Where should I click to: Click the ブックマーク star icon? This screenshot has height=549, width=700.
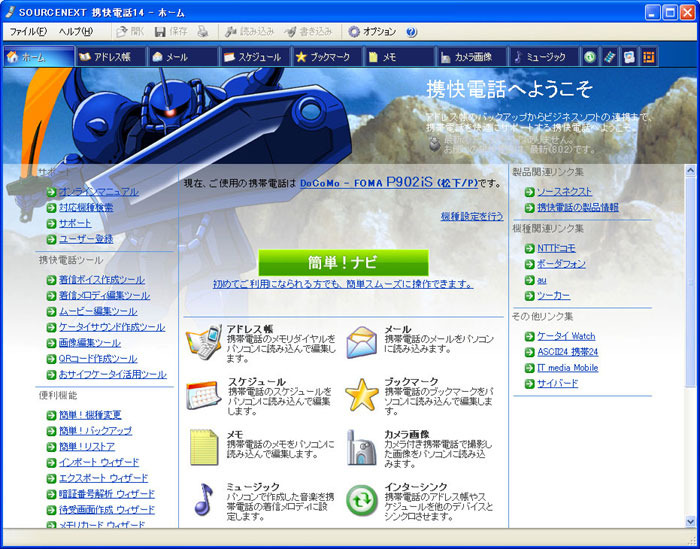tap(362, 395)
